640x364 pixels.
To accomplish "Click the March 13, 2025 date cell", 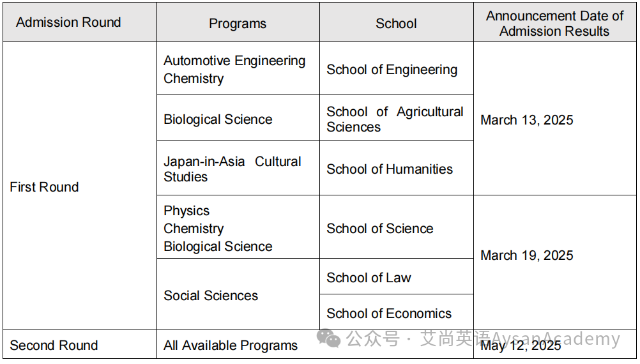I will [x=554, y=119].
